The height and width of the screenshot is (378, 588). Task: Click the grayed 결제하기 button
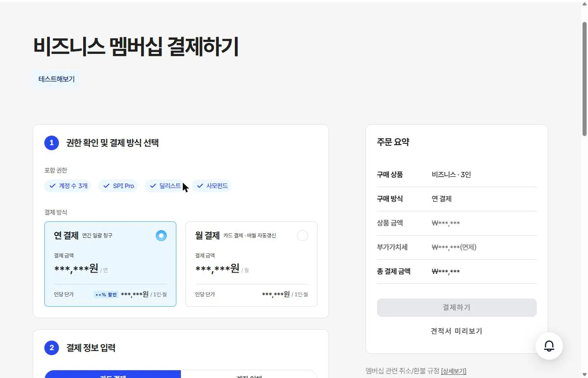(x=457, y=308)
